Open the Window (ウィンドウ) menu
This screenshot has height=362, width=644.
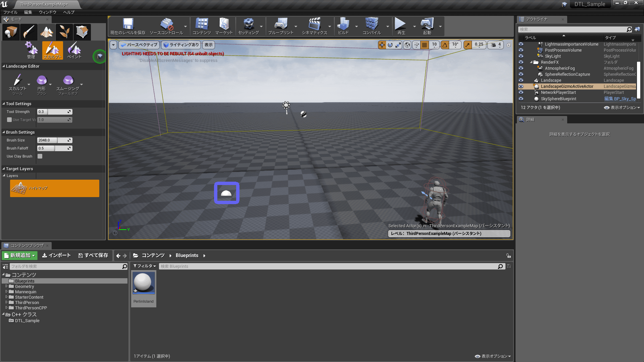click(48, 12)
